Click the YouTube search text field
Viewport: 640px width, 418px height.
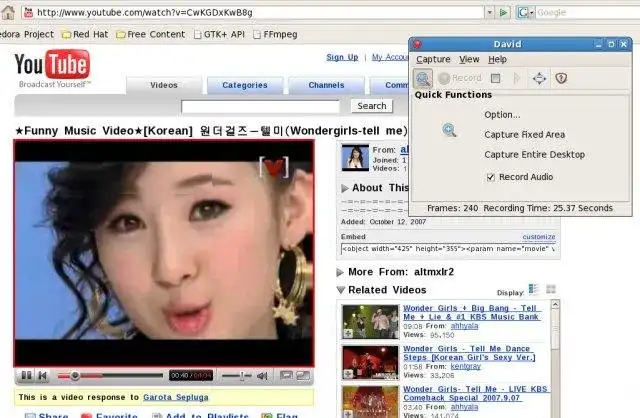point(260,107)
